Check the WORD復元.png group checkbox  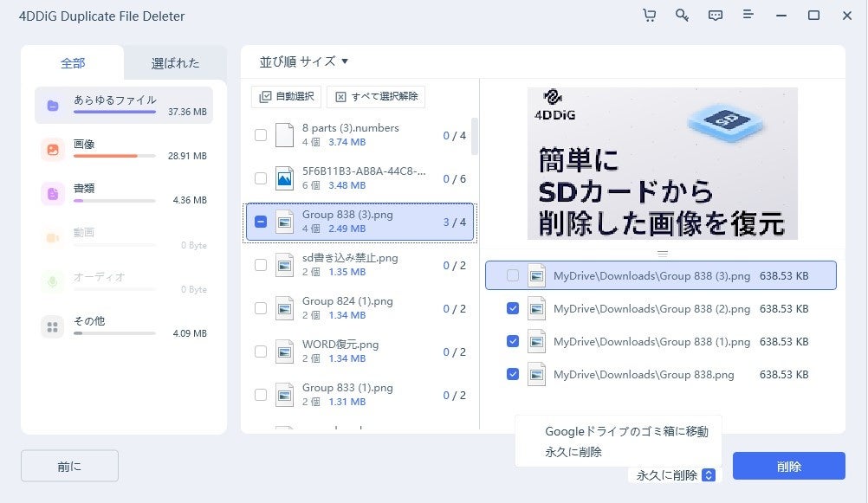tap(260, 351)
